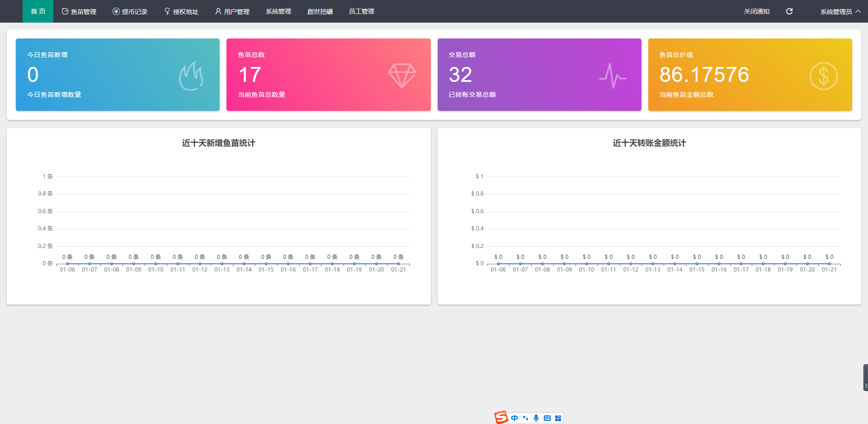Viewport: 868px width, 424px height.
Task: Click the microphone icon on the input bar
Action: 536,418
